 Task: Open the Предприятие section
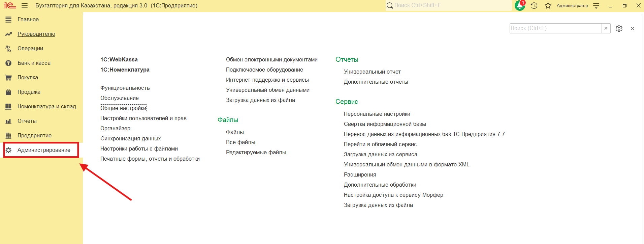click(34, 136)
